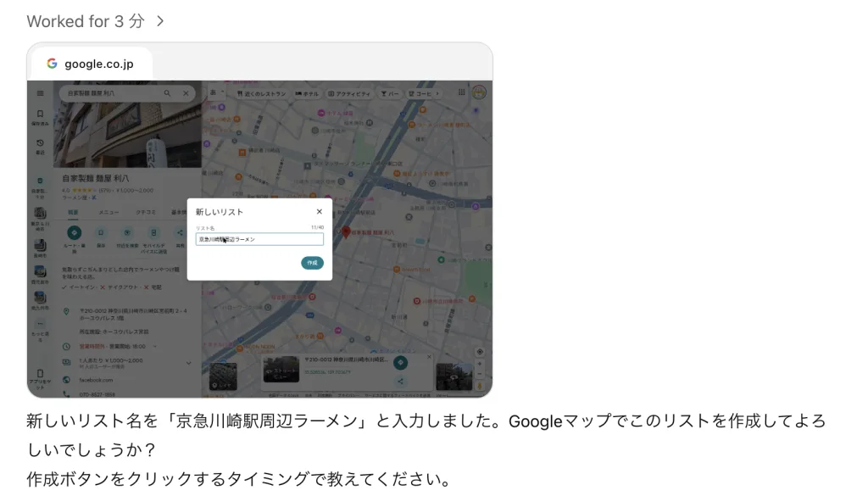868x496 pixels.
Task: Expand the 'Worked for 3 分' chevron
Action: tap(160, 21)
